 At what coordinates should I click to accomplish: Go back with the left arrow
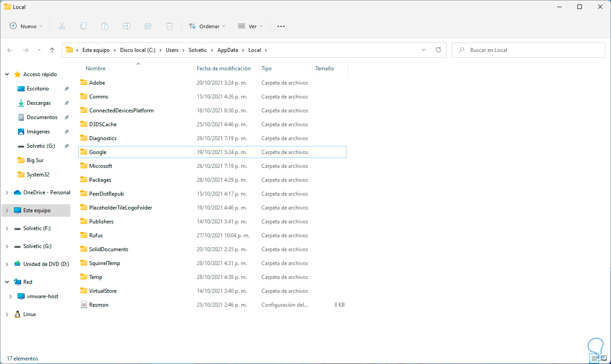10,50
